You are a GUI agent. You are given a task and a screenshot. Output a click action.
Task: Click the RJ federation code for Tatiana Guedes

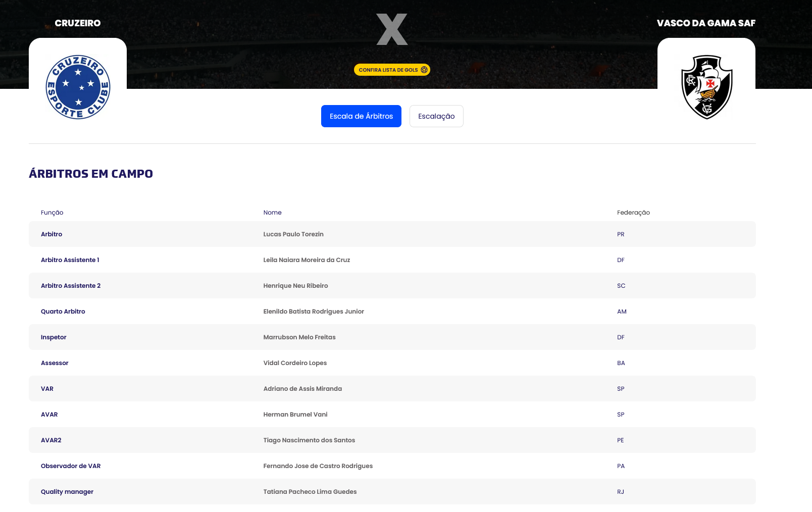(x=621, y=492)
